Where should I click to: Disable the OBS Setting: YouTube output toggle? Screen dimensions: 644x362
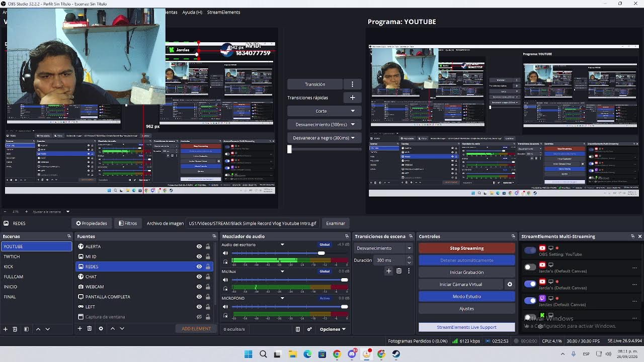click(x=530, y=250)
